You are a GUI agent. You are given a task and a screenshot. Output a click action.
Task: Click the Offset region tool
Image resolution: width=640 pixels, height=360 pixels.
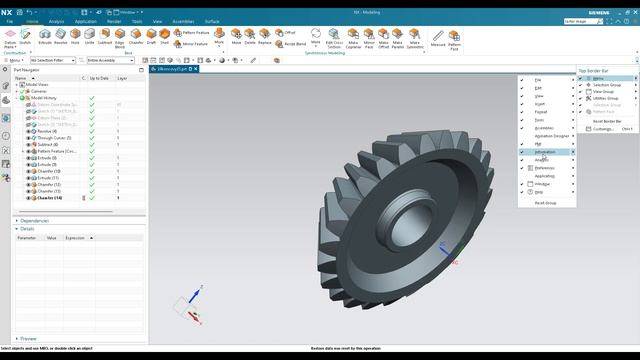pos(285,33)
